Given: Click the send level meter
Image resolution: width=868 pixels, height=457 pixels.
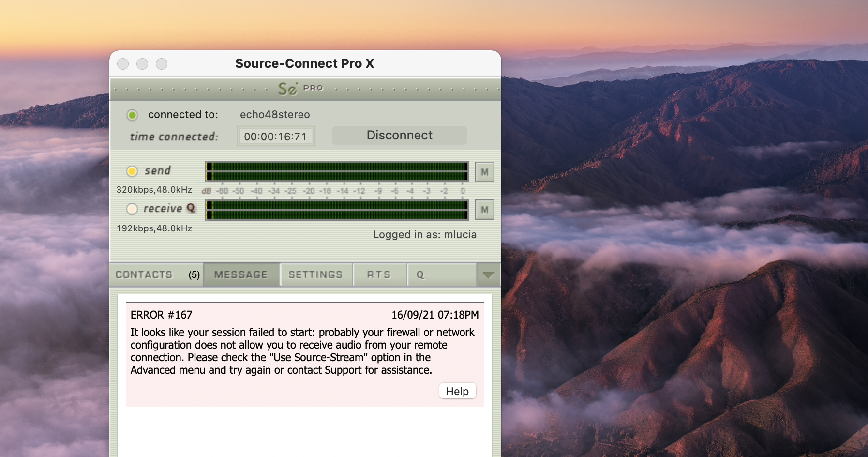Looking at the screenshot, I should 337,171.
